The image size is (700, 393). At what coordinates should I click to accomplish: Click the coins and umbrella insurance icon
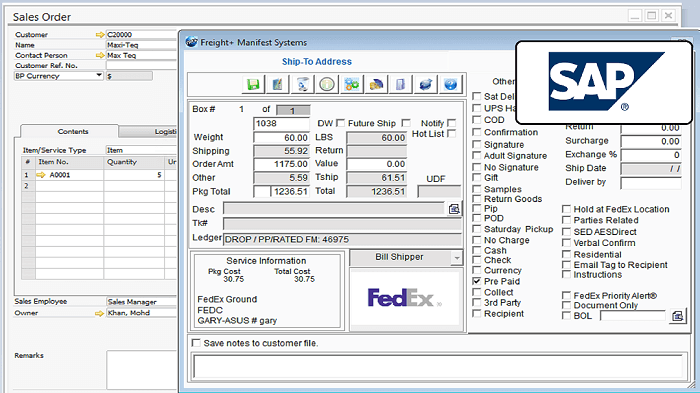376,84
